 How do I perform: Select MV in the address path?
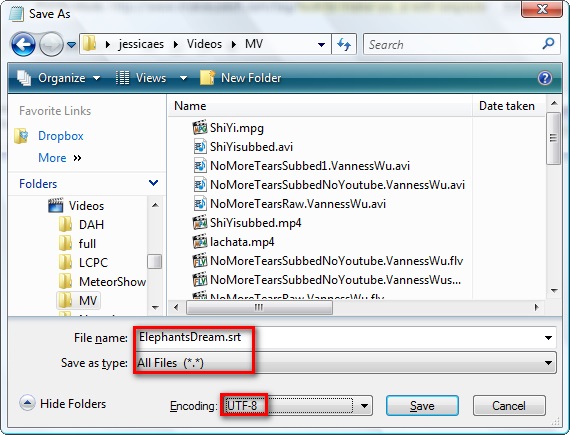pyautogui.click(x=254, y=44)
